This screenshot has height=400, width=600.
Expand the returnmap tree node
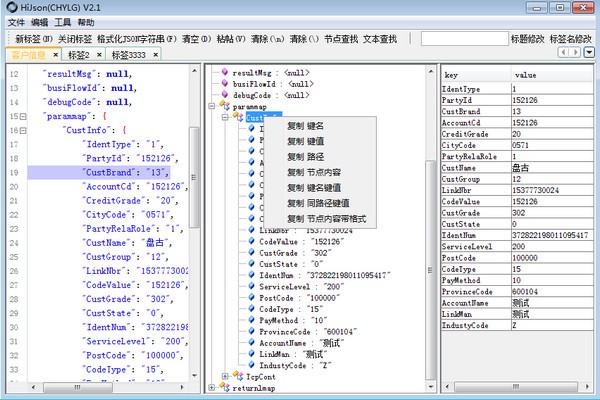coord(211,387)
